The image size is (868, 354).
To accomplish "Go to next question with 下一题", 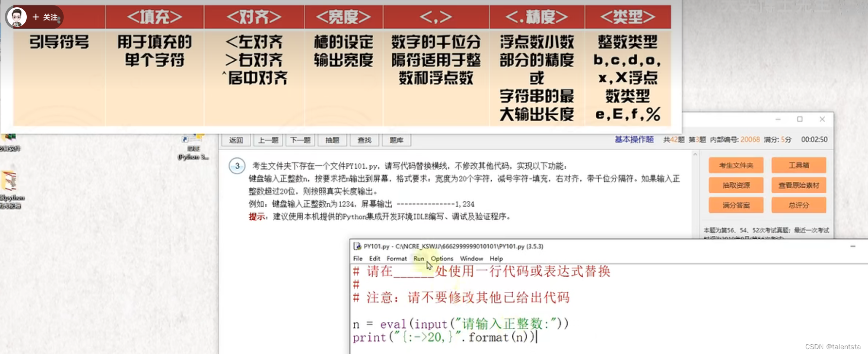I will click(x=300, y=140).
